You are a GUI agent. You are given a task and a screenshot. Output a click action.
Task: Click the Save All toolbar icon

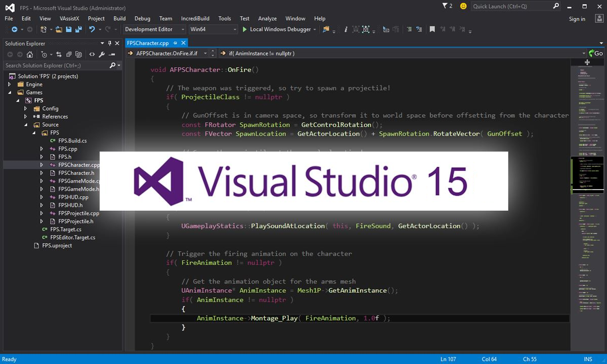(78, 29)
